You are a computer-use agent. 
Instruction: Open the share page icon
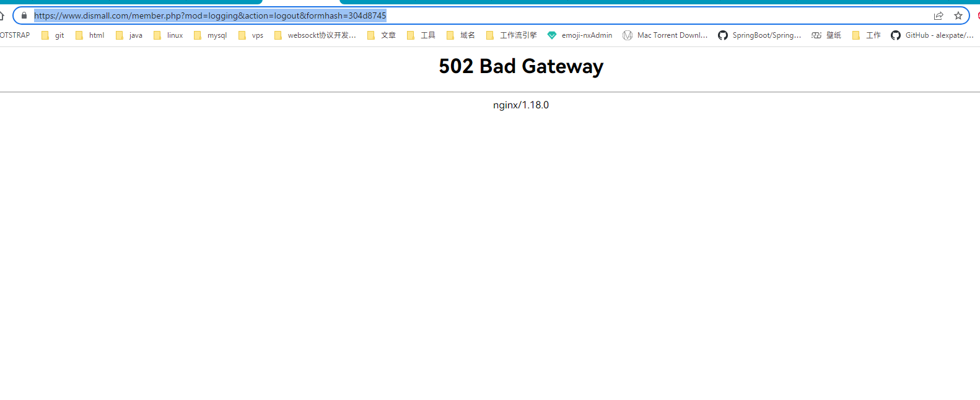click(x=938, y=15)
